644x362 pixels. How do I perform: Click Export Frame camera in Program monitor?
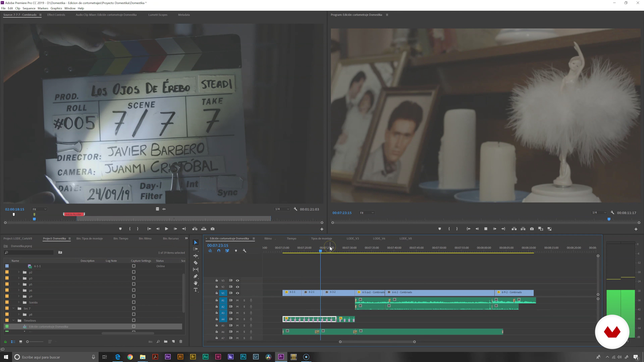[x=532, y=229]
